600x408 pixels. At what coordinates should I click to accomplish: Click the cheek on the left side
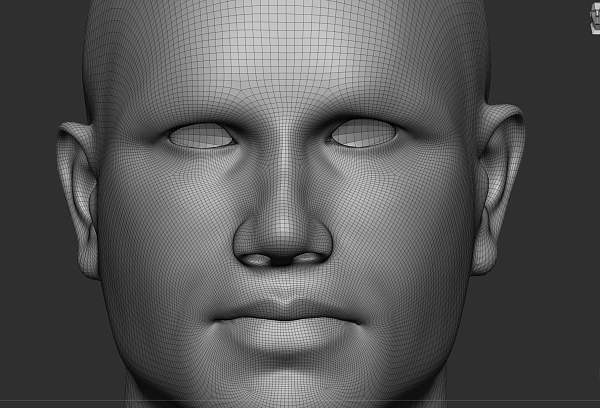[x=160, y=250]
